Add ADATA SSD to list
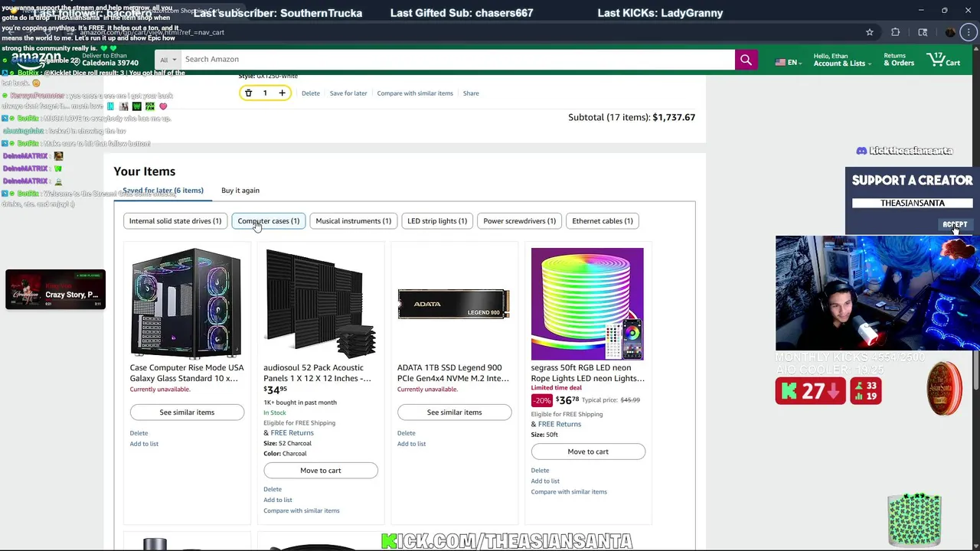 [411, 444]
